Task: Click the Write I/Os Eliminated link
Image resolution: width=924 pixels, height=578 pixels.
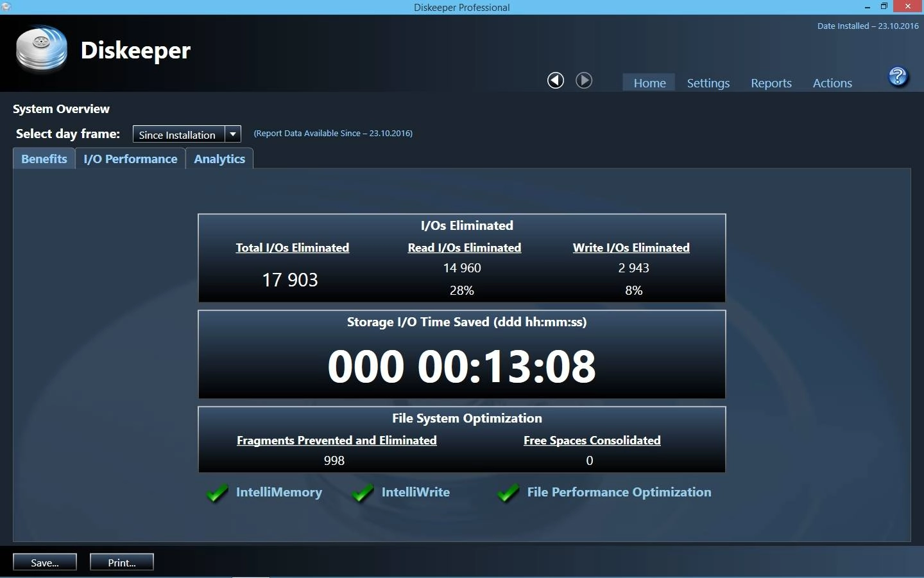Action: coord(631,248)
